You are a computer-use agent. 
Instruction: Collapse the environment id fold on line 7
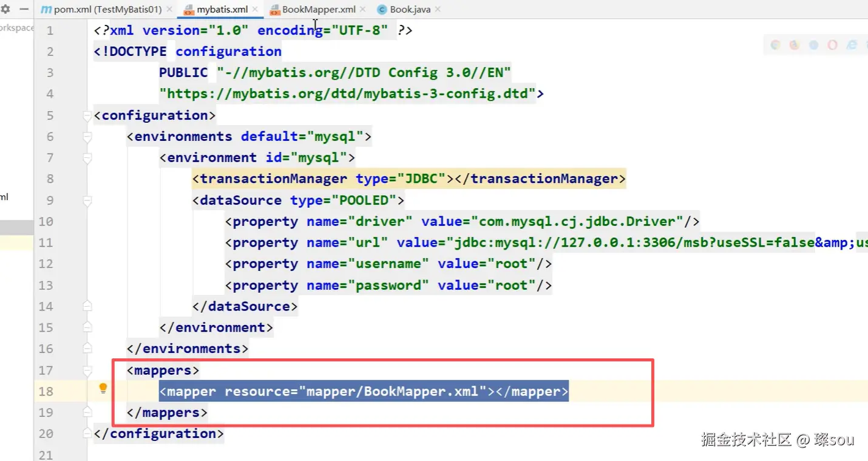click(87, 158)
